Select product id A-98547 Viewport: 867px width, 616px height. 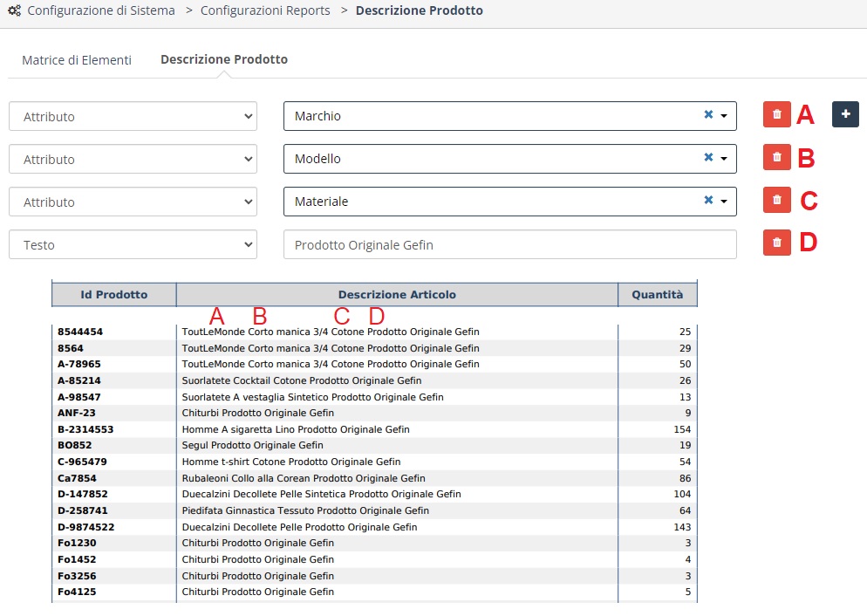[x=79, y=397]
